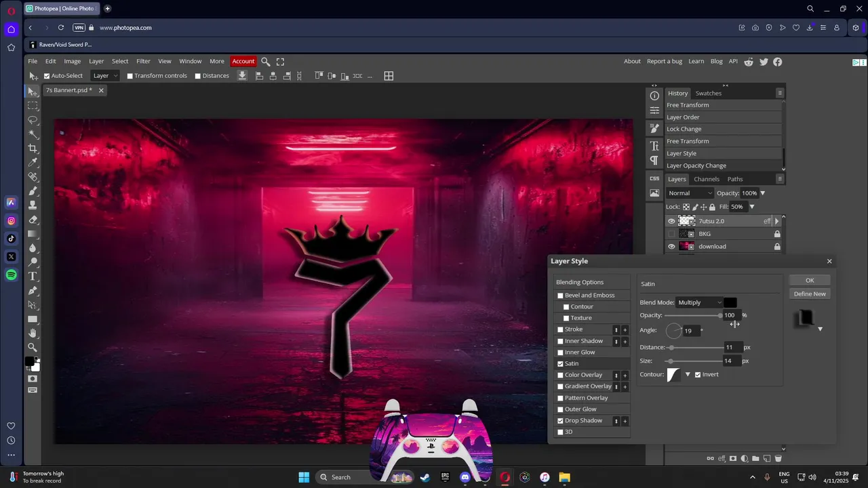Image resolution: width=868 pixels, height=488 pixels.
Task: Select the Clone Stamp tool
Action: pos(33,205)
